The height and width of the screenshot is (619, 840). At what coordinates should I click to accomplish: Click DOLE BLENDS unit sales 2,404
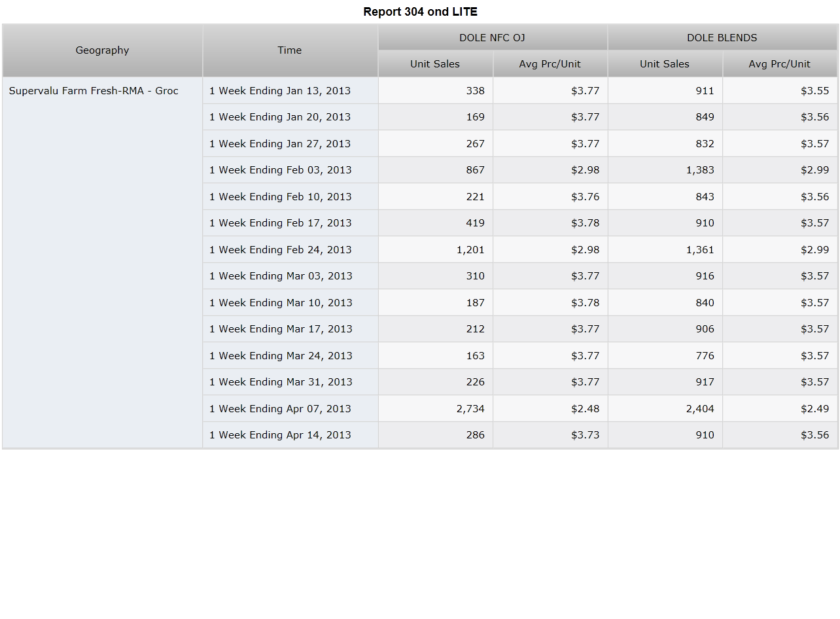coord(665,409)
